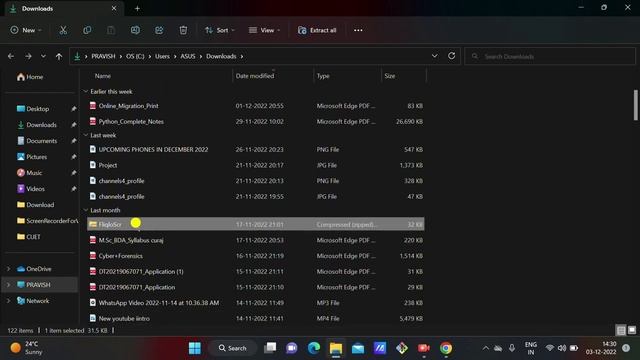The width and height of the screenshot is (640, 360).
Task: Expand the Network tree node
Action: point(9,301)
